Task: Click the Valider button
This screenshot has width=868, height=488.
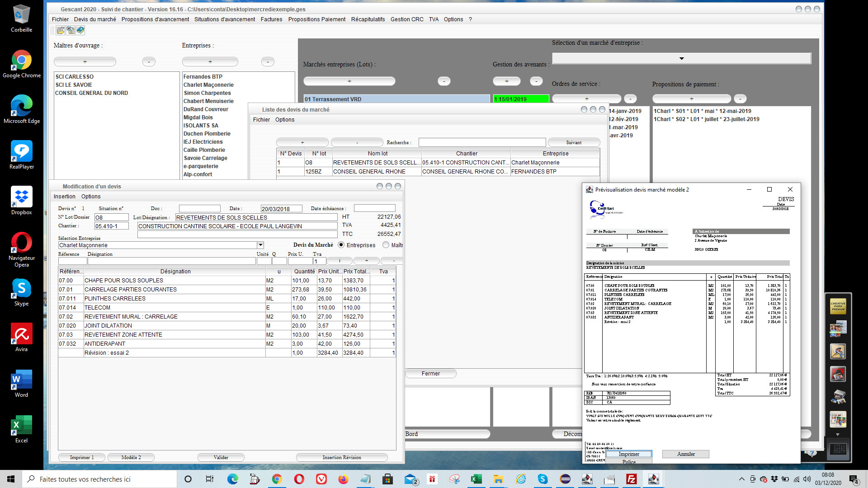Action: tap(221, 457)
